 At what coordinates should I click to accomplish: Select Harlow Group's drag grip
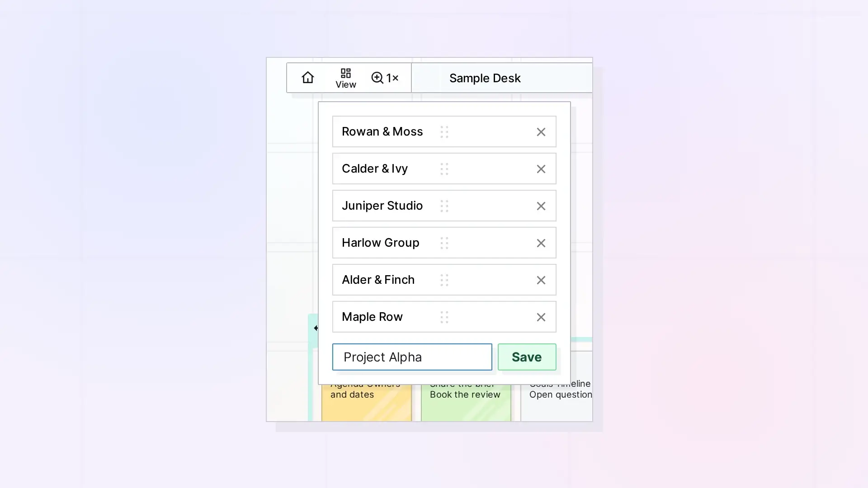pyautogui.click(x=444, y=243)
